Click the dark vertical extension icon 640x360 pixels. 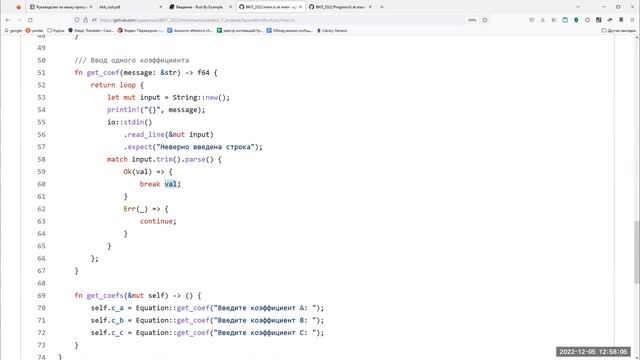pyautogui.click(x=621, y=20)
